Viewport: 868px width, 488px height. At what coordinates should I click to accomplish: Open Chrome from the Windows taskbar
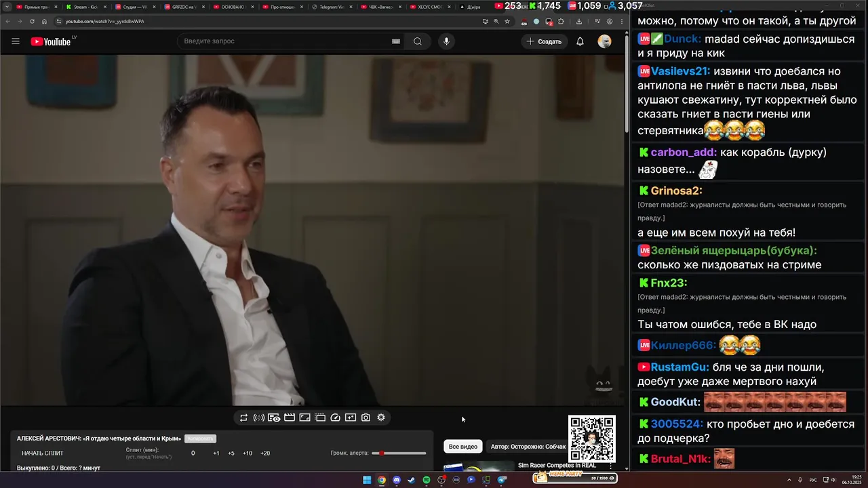[382, 480]
